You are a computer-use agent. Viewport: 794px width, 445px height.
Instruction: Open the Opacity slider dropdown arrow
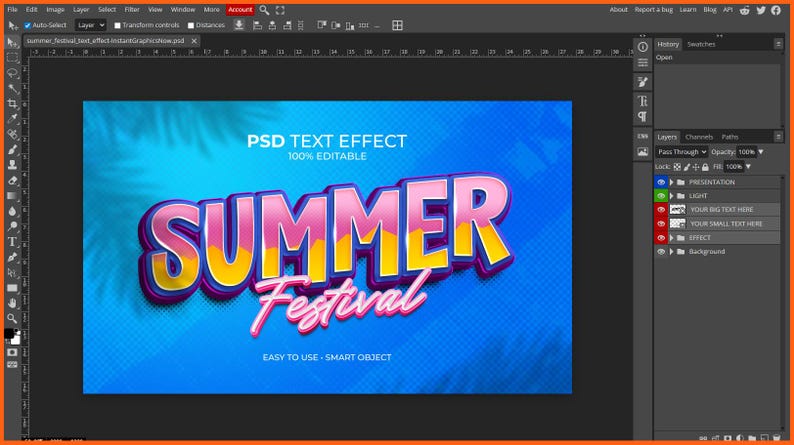point(761,152)
